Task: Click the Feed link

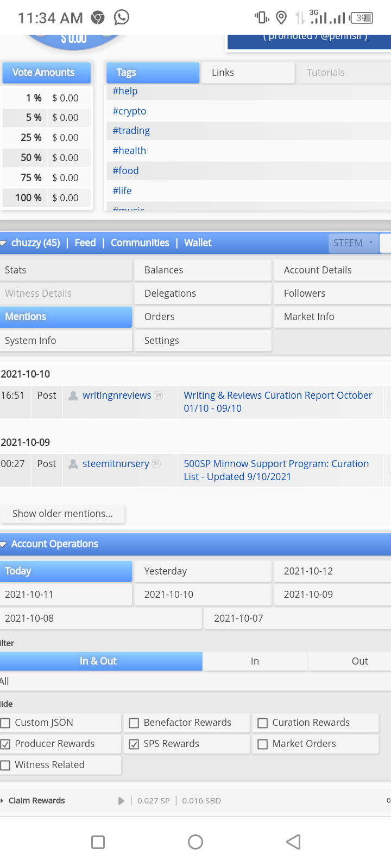Action: [x=85, y=243]
